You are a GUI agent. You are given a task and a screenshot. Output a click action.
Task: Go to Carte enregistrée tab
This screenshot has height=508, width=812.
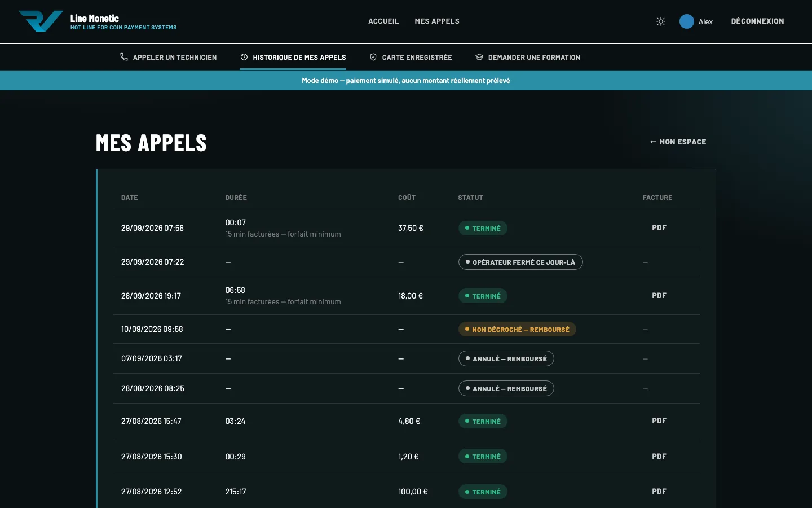click(411, 57)
